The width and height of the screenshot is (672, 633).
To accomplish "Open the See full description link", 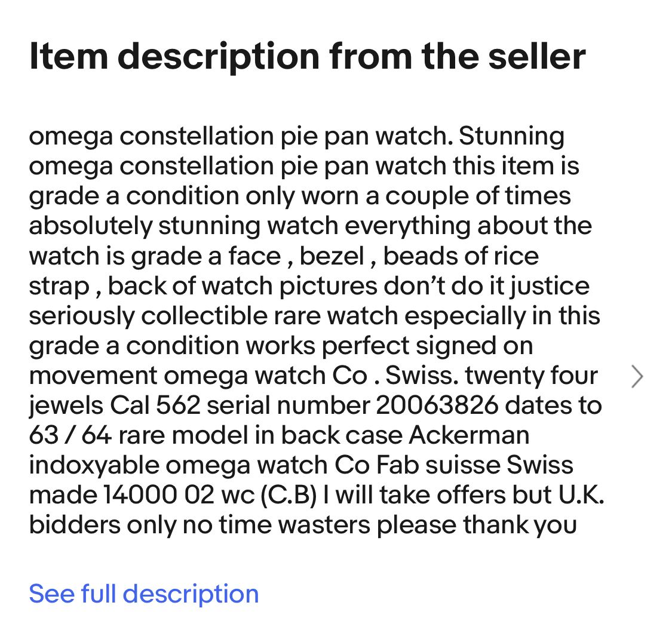I will click(143, 594).
